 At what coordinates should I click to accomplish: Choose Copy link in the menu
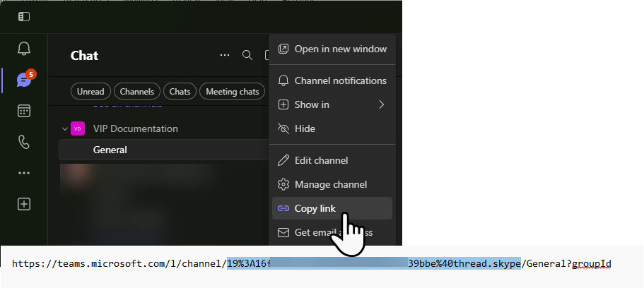(x=332, y=208)
